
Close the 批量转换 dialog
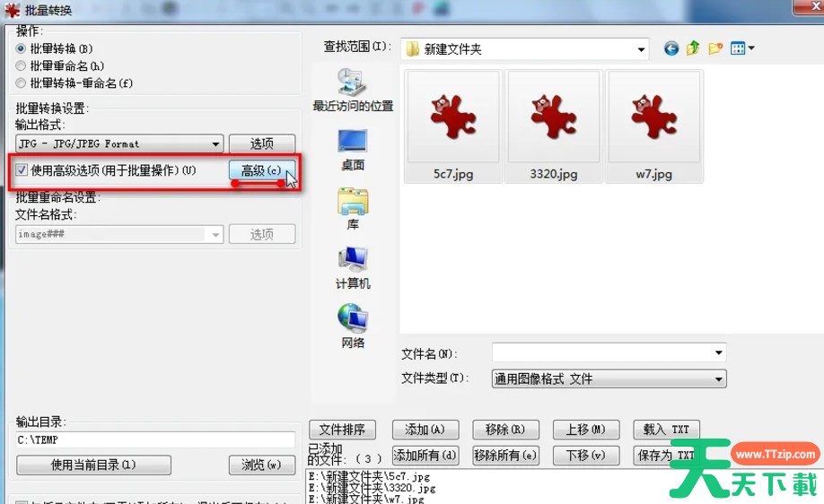click(x=810, y=6)
